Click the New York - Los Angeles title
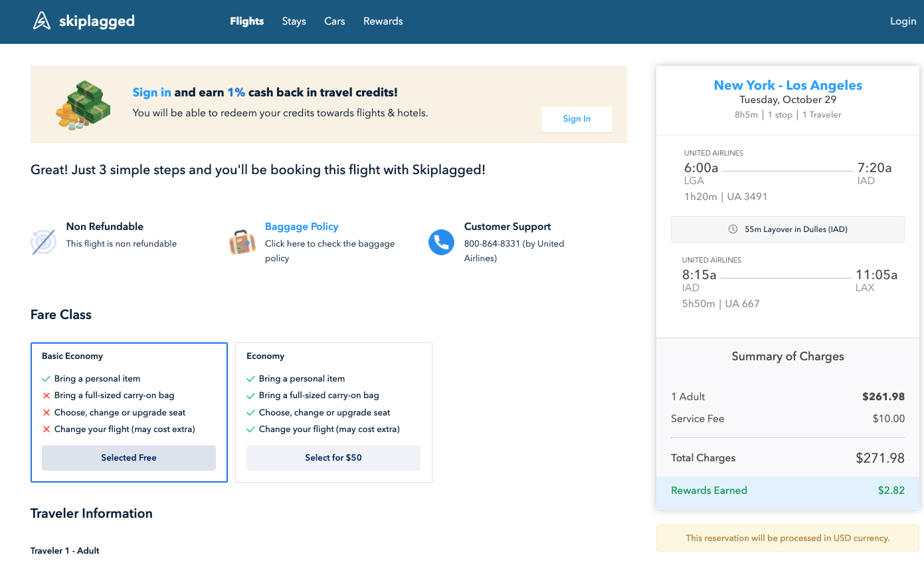The image size is (924, 567). pos(788,85)
